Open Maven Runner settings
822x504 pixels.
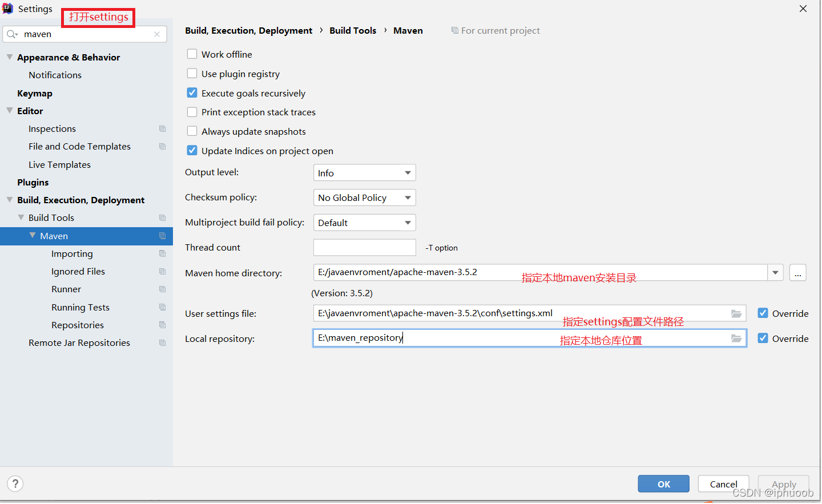click(x=66, y=289)
